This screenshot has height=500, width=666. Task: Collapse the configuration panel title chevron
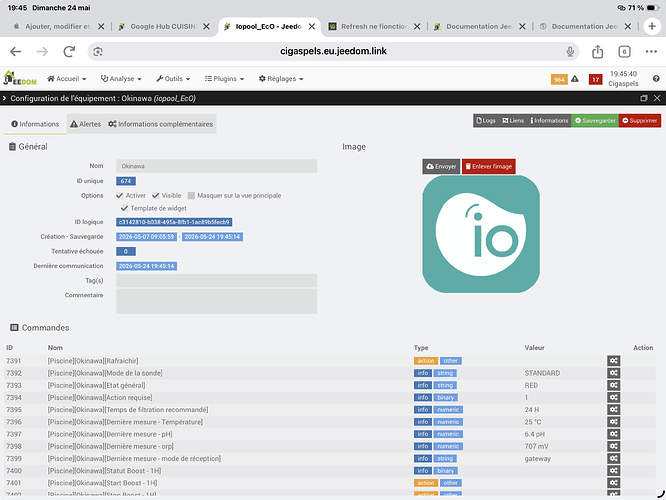4,98
